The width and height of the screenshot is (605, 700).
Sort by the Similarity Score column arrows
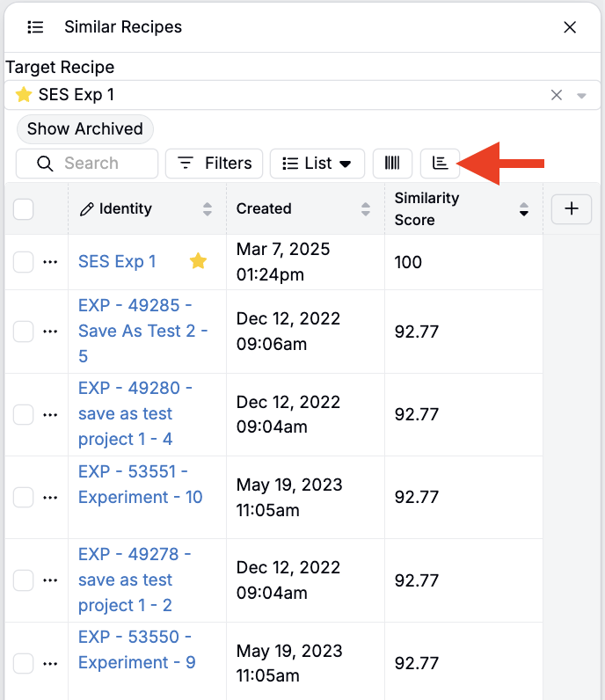pos(524,209)
